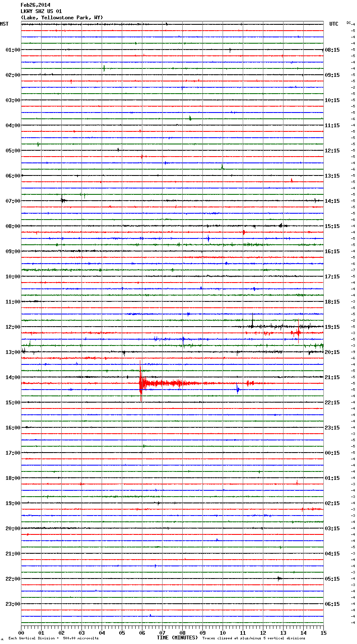Click the 00:15 UTC time label
The image size is (357, 644).
[x=332, y=453]
